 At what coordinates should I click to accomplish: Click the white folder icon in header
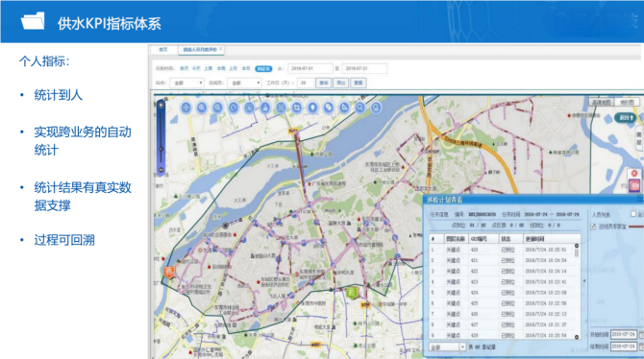coord(33,21)
